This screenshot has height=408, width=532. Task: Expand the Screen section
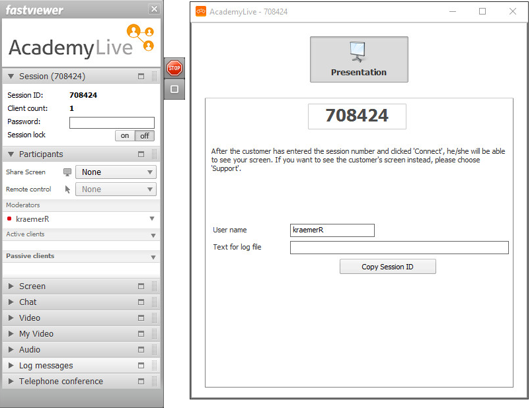tap(11, 287)
